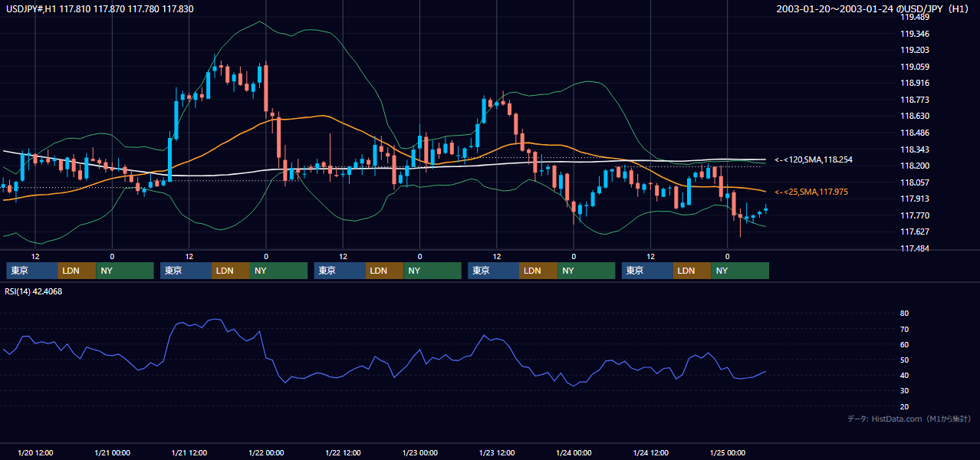Click RSI scale level 40
Image resolution: width=980 pixels, height=460 pixels.
click(x=904, y=375)
